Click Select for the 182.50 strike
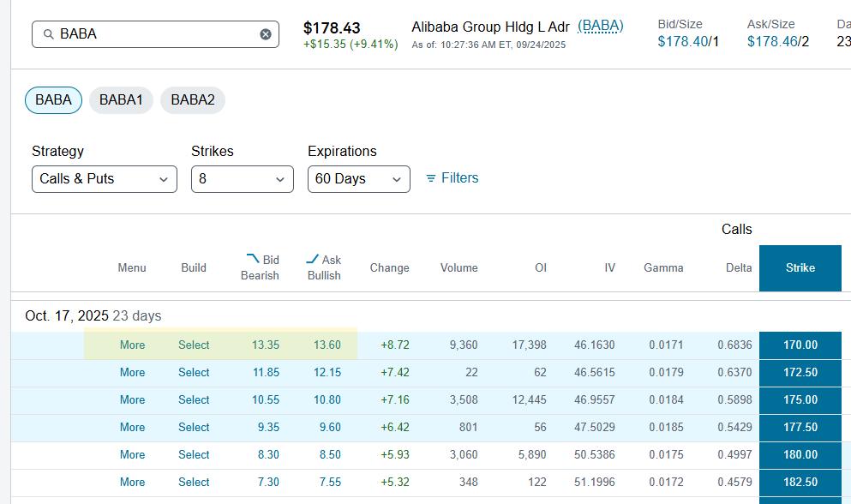The image size is (851, 504). point(194,483)
